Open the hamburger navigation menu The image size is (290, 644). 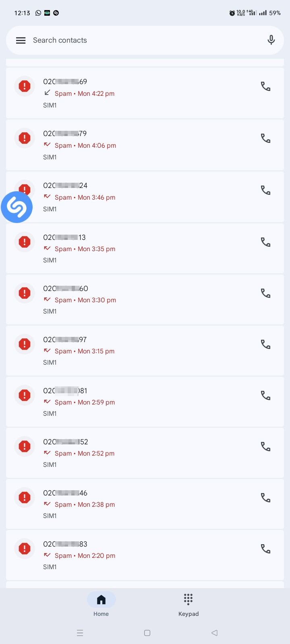21,40
